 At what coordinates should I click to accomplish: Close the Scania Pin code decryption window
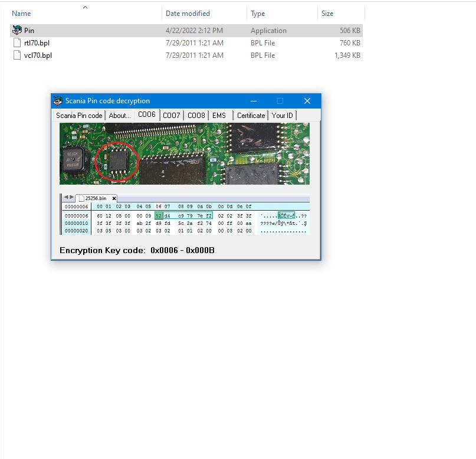pos(307,101)
